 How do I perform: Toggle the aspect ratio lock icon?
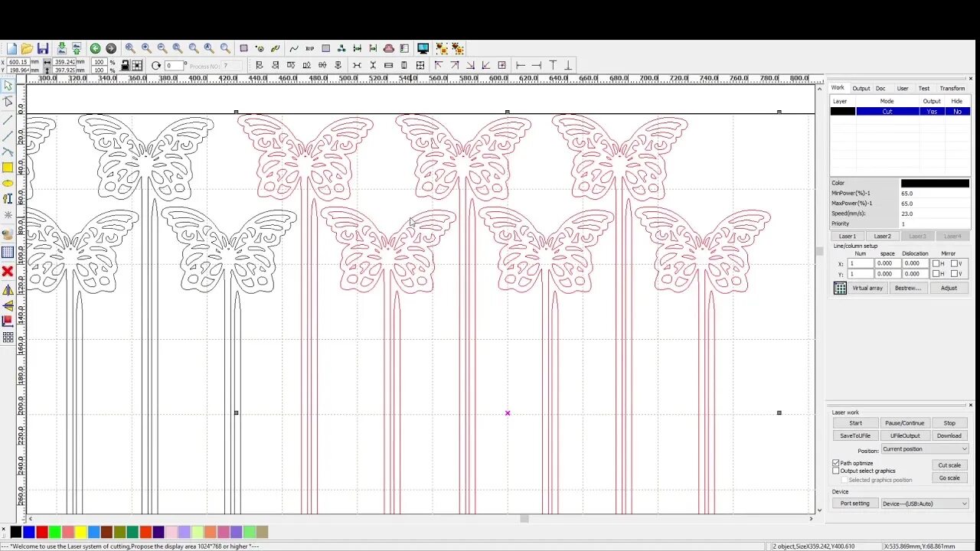click(x=125, y=65)
